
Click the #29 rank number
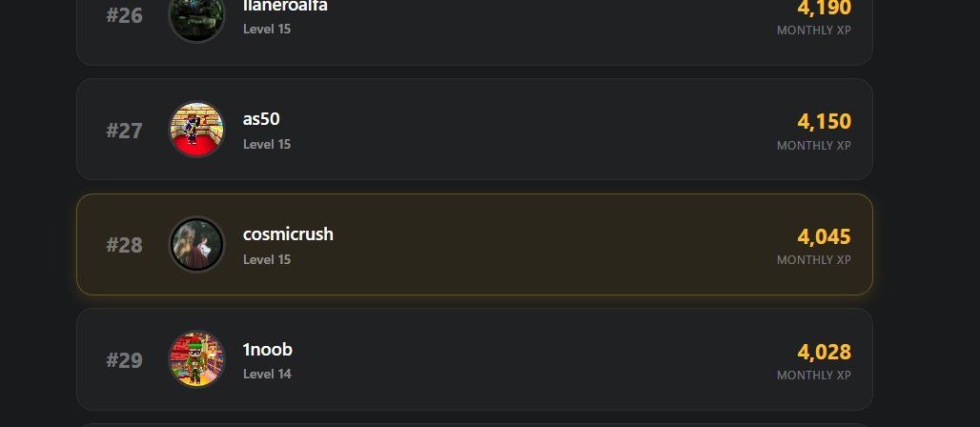(x=124, y=360)
